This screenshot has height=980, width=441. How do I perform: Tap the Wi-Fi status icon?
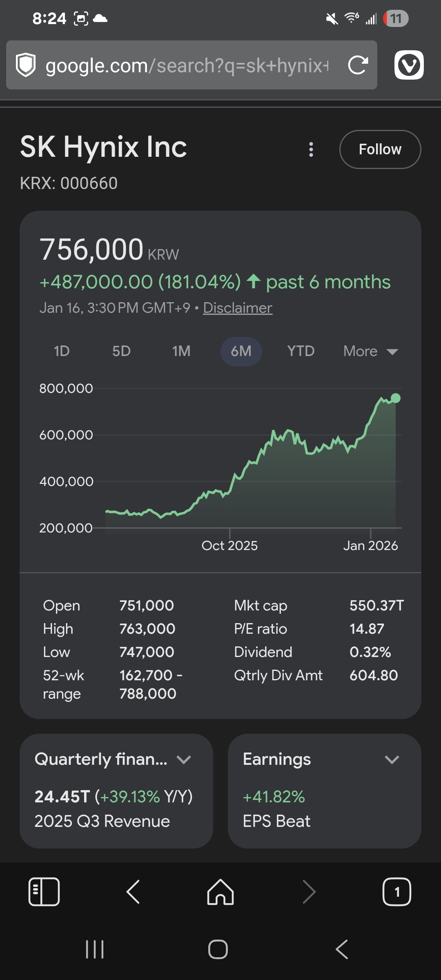[352, 18]
